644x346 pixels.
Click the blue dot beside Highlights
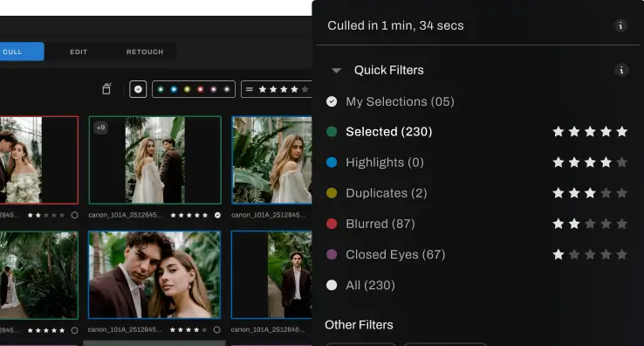(x=332, y=163)
